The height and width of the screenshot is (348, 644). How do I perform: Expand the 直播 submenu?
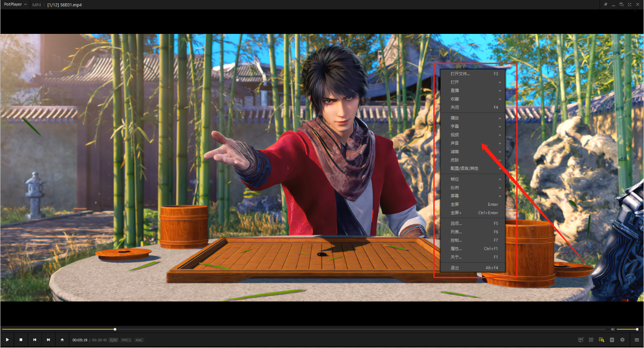473,90
